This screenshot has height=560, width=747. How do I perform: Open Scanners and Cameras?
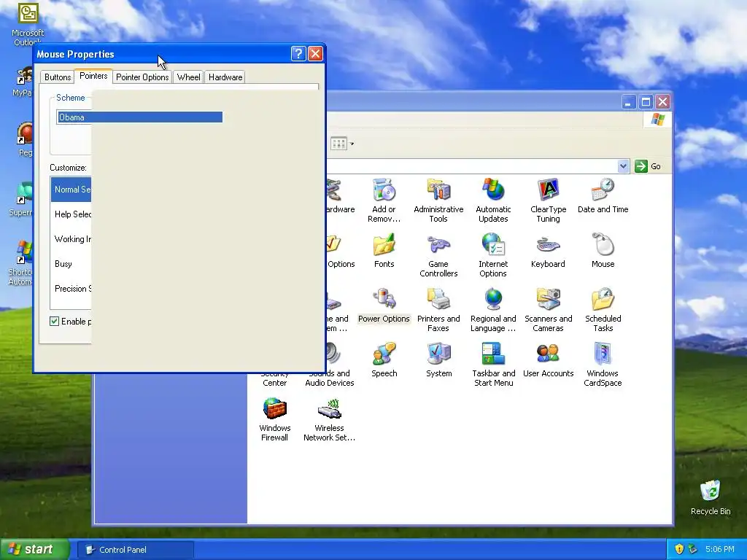tap(548, 310)
